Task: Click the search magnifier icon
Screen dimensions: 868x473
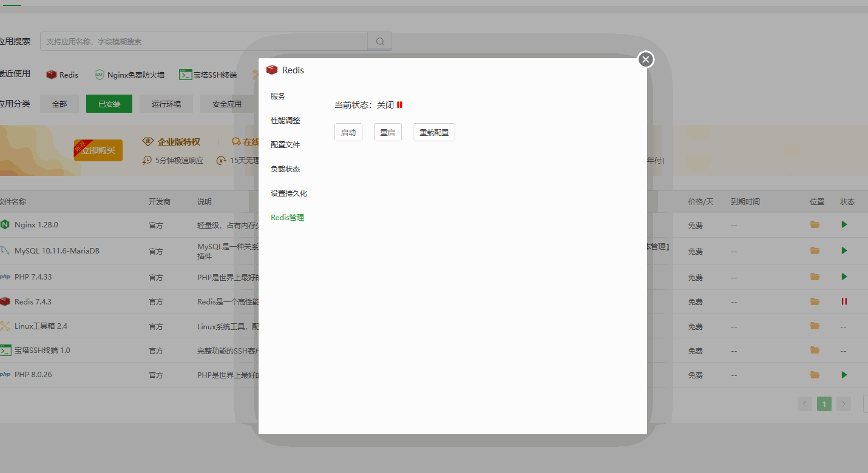Action: (x=380, y=41)
